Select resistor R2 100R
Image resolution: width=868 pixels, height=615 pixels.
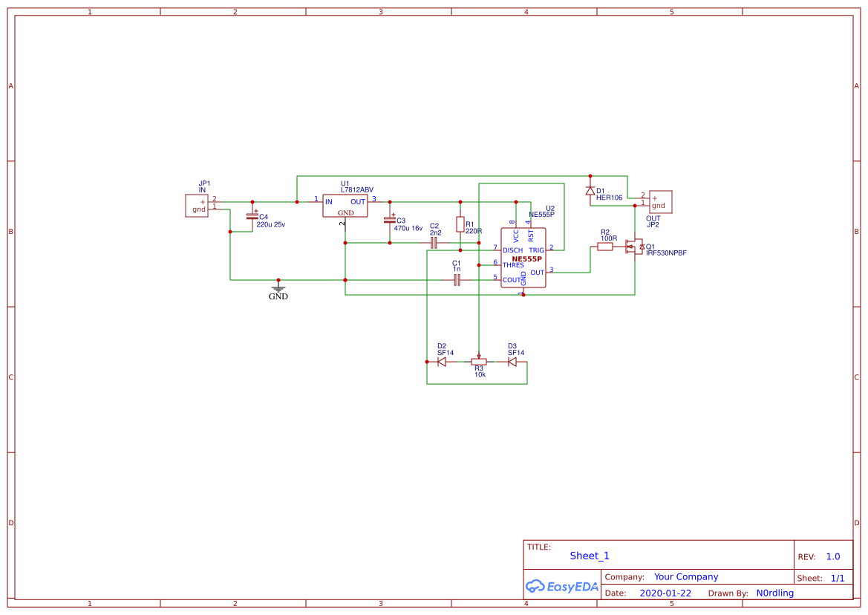point(604,245)
